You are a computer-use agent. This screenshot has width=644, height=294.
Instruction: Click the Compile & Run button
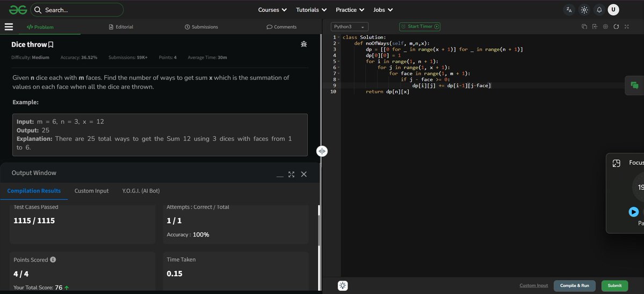coord(575,286)
